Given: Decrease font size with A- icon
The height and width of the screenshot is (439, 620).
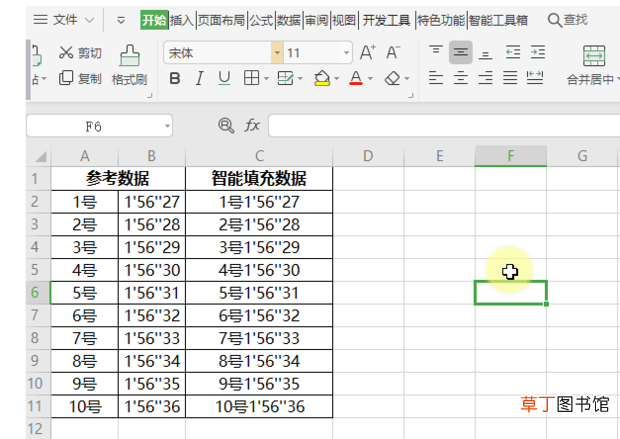Looking at the screenshot, I should coord(393,53).
